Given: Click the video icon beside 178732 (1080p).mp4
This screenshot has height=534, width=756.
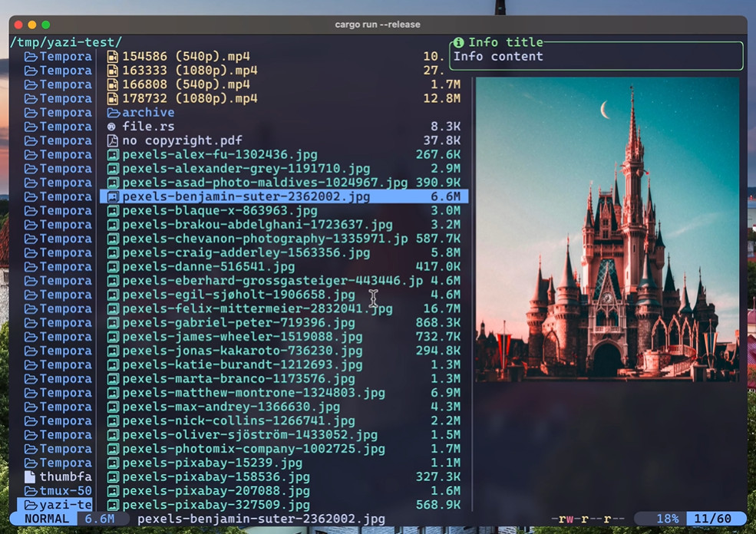Looking at the screenshot, I should pos(112,98).
